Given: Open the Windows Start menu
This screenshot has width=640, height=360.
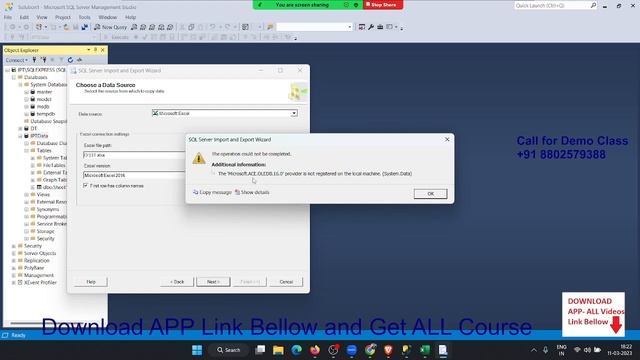Looking at the screenshot, I should (197, 350).
